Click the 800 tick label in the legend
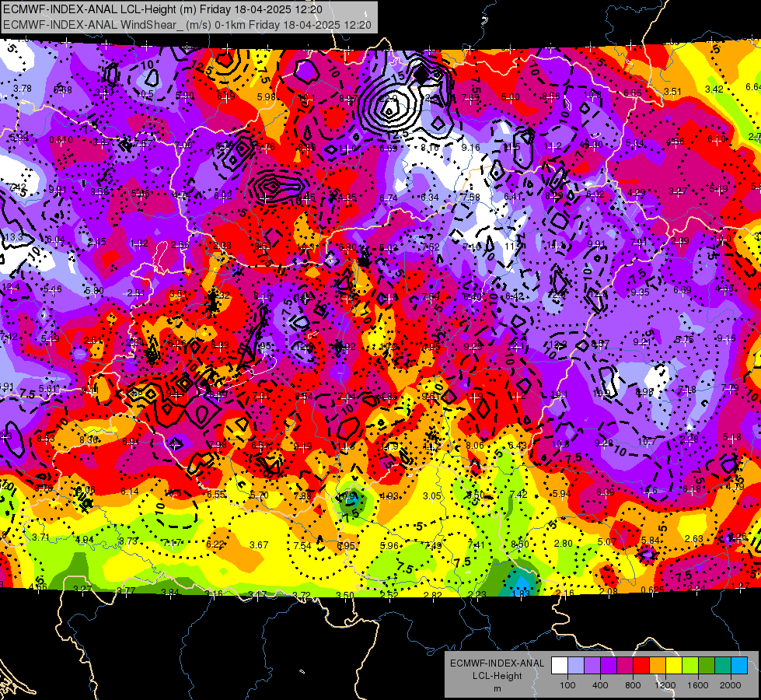 click(633, 685)
